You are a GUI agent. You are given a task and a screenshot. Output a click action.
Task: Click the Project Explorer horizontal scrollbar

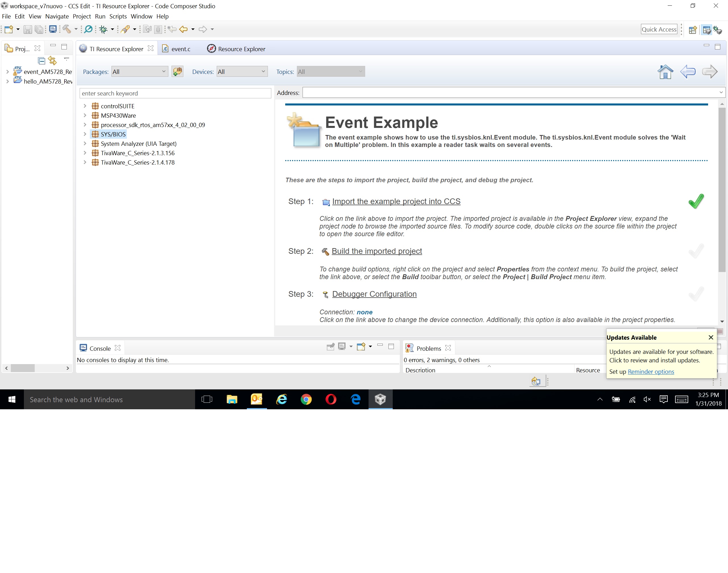coord(22,368)
